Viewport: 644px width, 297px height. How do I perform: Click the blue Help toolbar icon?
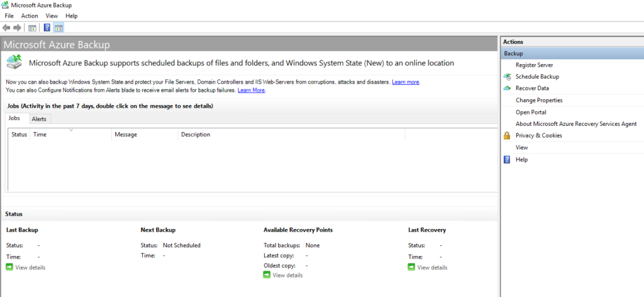(x=47, y=28)
